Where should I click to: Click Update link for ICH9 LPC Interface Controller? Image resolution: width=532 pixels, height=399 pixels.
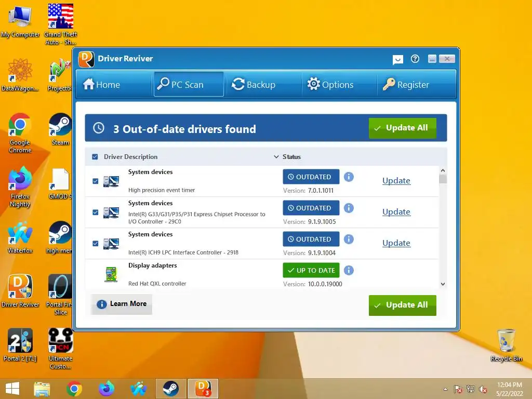tap(396, 243)
